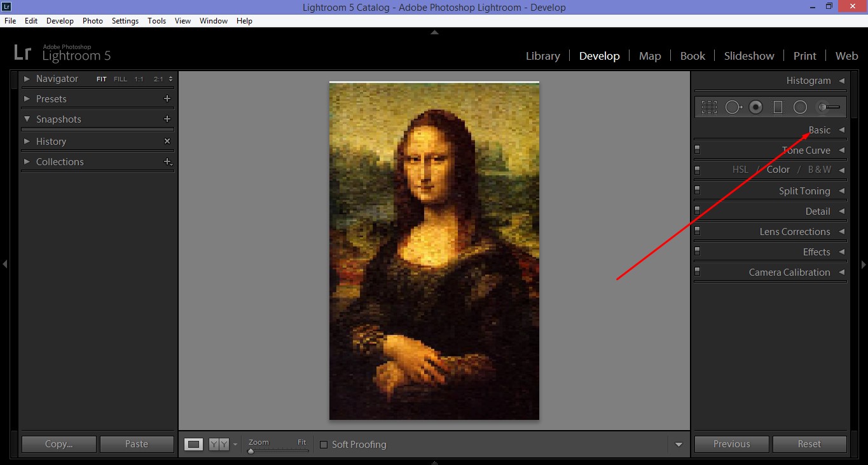Select the Spot Removal tool
Image resolution: width=868 pixels, height=465 pixels.
pyautogui.click(x=734, y=107)
